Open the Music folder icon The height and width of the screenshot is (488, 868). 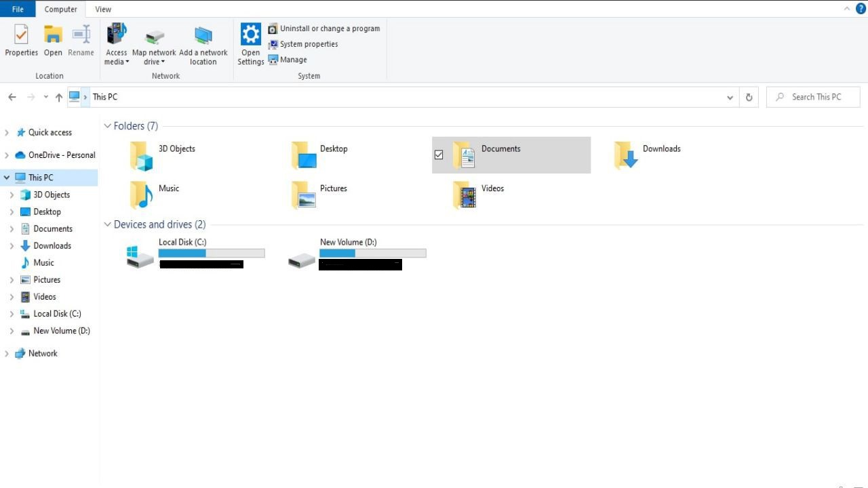tap(140, 195)
